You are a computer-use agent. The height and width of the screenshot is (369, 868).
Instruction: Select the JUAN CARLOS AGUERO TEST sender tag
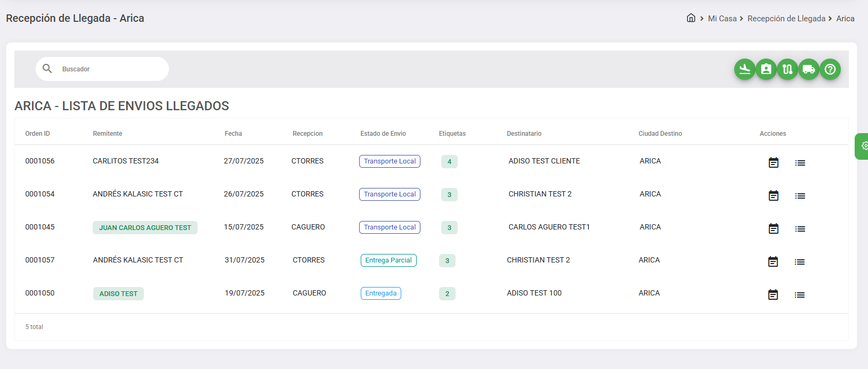coord(145,228)
